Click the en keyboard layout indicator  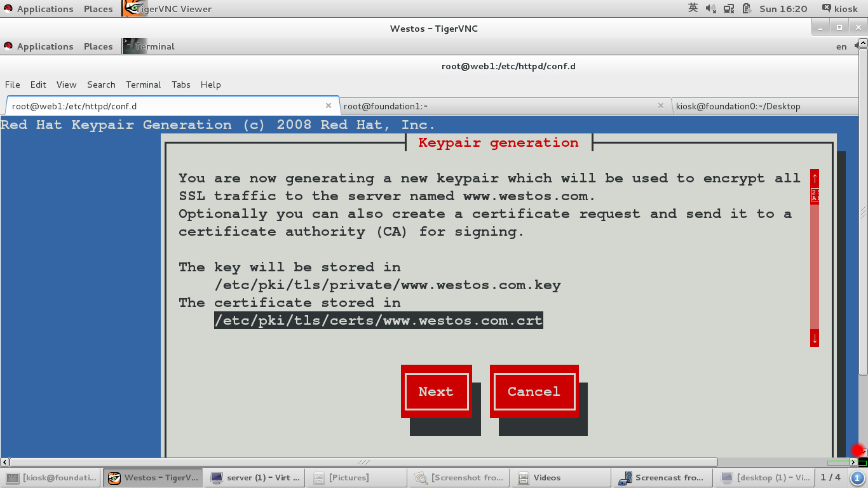click(x=841, y=46)
